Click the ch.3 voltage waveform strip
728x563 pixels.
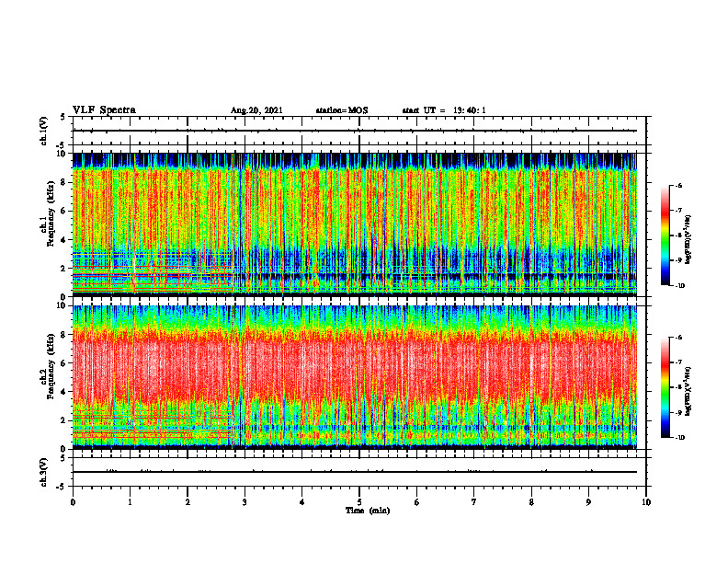359,472
